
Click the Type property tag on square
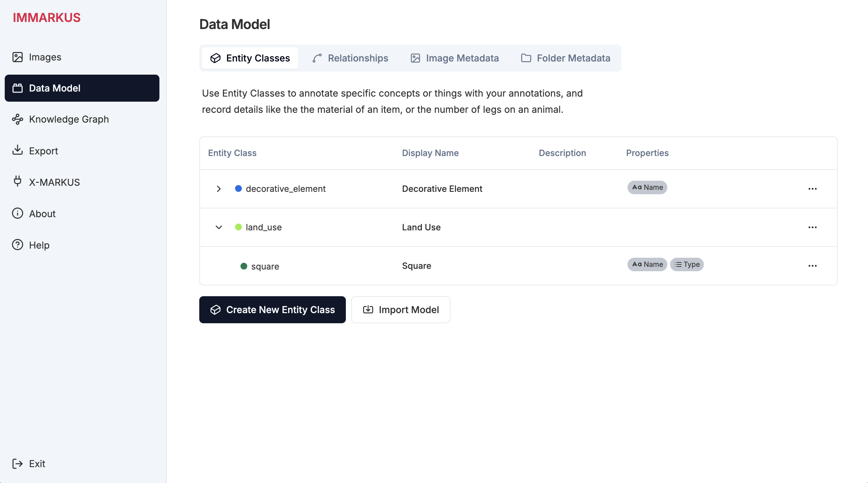[687, 264]
